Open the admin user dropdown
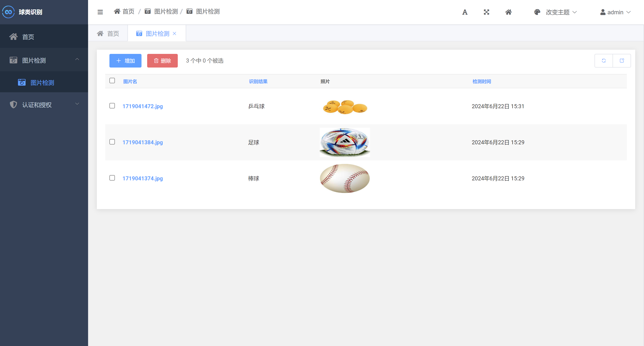The height and width of the screenshot is (346, 644). (x=615, y=12)
